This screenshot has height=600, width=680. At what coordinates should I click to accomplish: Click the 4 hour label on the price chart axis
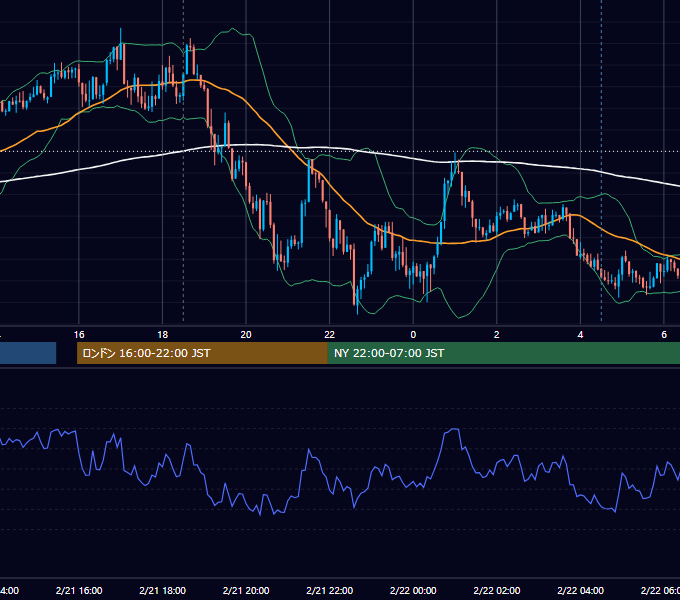pyautogui.click(x=580, y=335)
